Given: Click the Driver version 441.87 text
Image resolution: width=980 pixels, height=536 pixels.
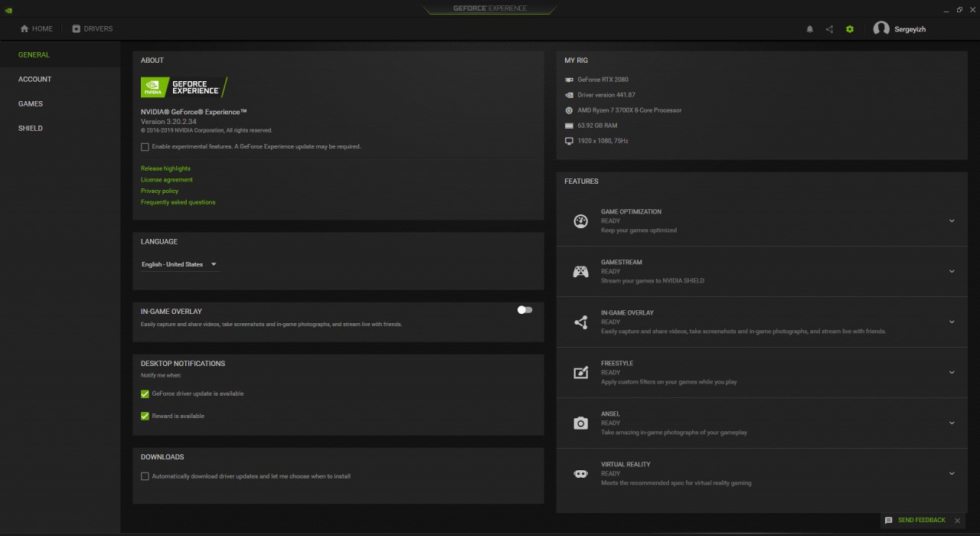Looking at the screenshot, I should (606, 95).
